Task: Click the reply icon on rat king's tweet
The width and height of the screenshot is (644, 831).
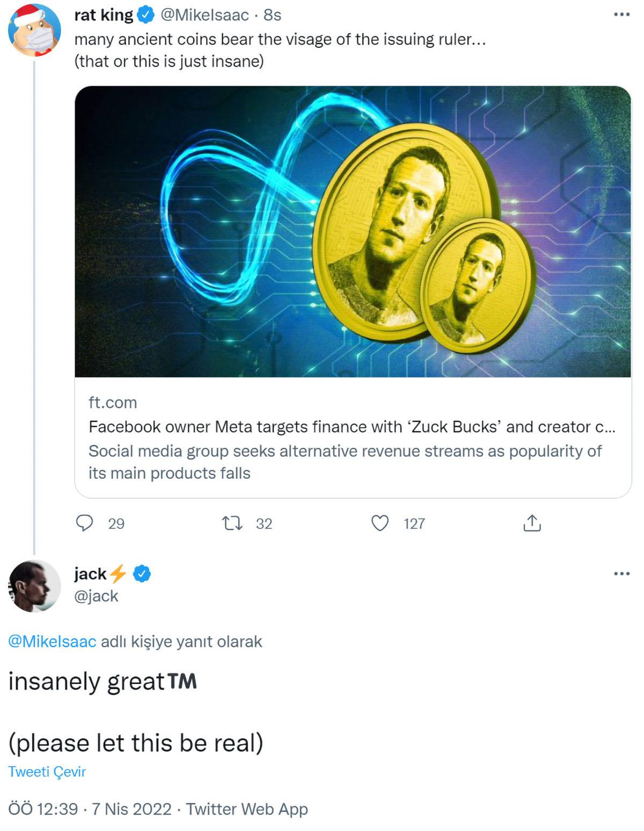Action: click(85, 523)
